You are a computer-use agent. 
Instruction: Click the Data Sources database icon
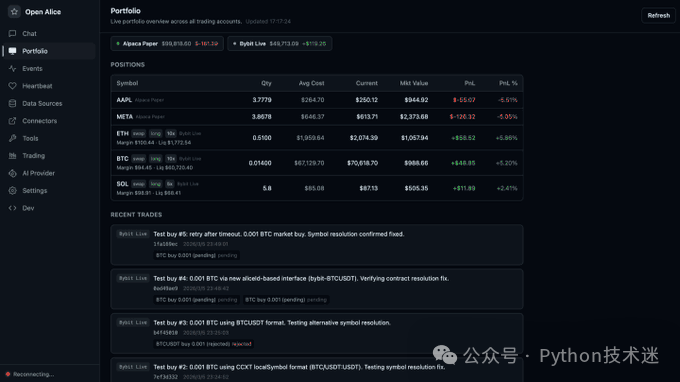pos(13,103)
